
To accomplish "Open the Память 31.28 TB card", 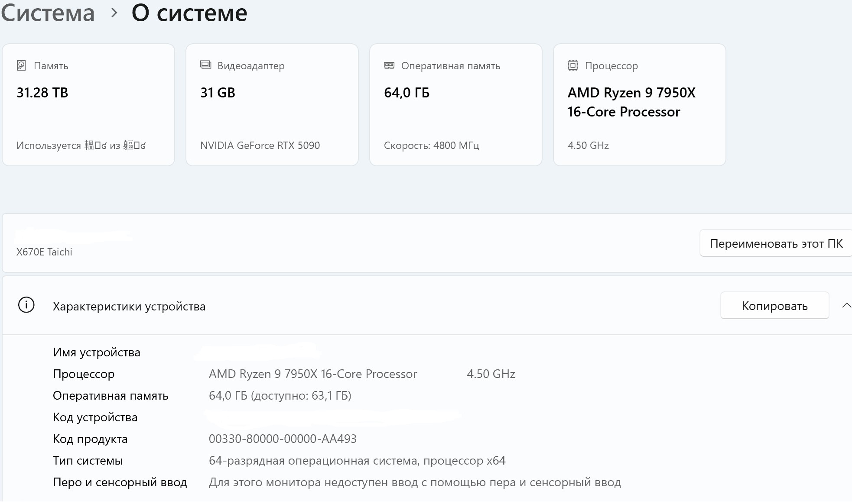I will click(x=88, y=104).
